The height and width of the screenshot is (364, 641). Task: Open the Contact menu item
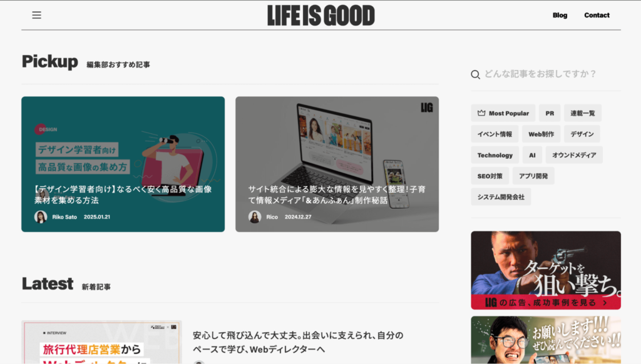(597, 15)
